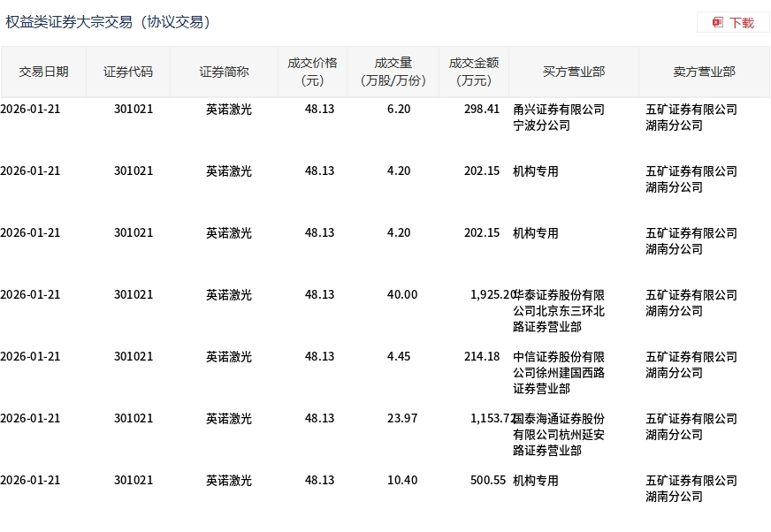Select volume cell 4.45
Viewport: 771px width, 532px height.
[x=398, y=356]
